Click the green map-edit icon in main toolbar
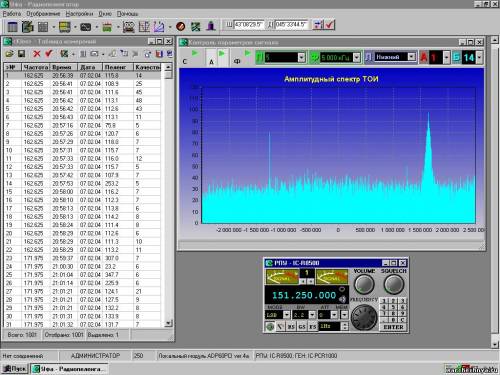 click(28, 27)
